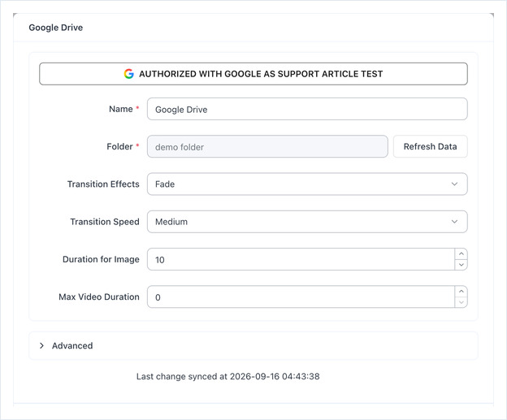Click the Google logo icon in authorization button
Image resolution: width=507 pixels, height=420 pixels.
click(x=128, y=74)
